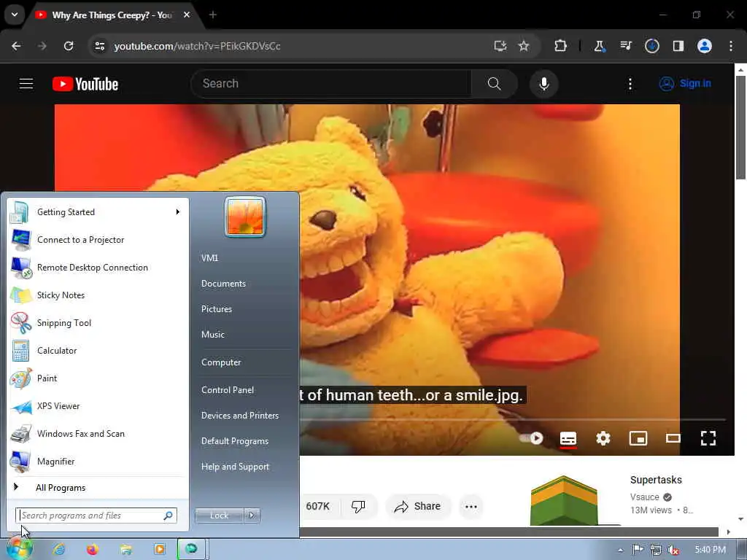
Task: Click the YouTube search magnifier button
Action: point(494,84)
